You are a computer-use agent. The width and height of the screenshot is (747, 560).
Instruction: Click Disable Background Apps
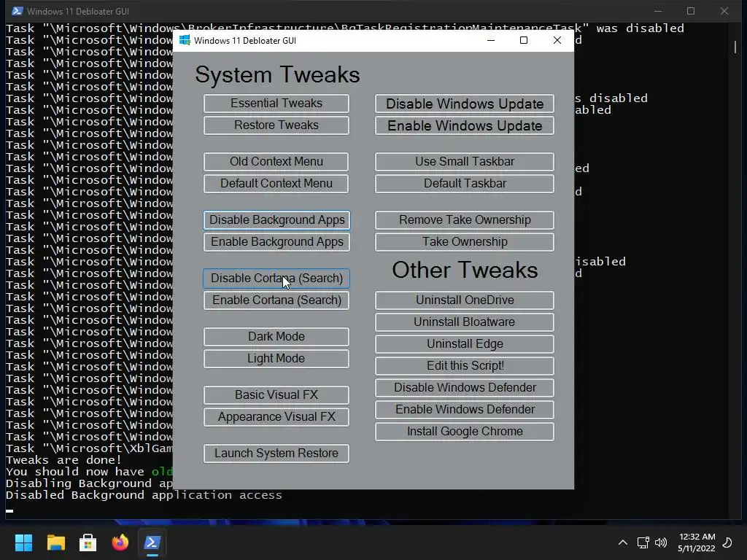[276, 220]
